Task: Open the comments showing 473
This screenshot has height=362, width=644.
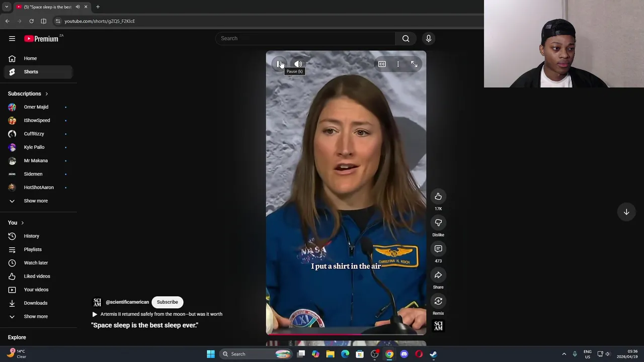Action: point(438,249)
